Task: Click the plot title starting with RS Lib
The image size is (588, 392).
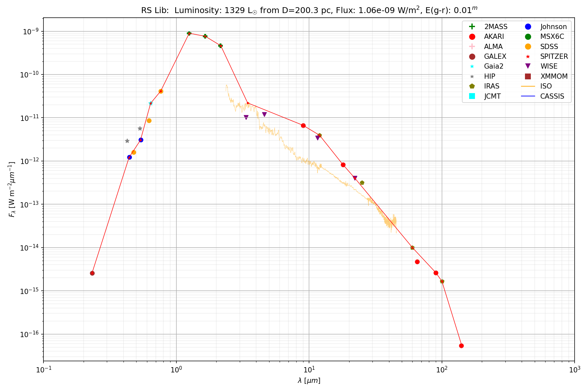Action: tap(309, 10)
